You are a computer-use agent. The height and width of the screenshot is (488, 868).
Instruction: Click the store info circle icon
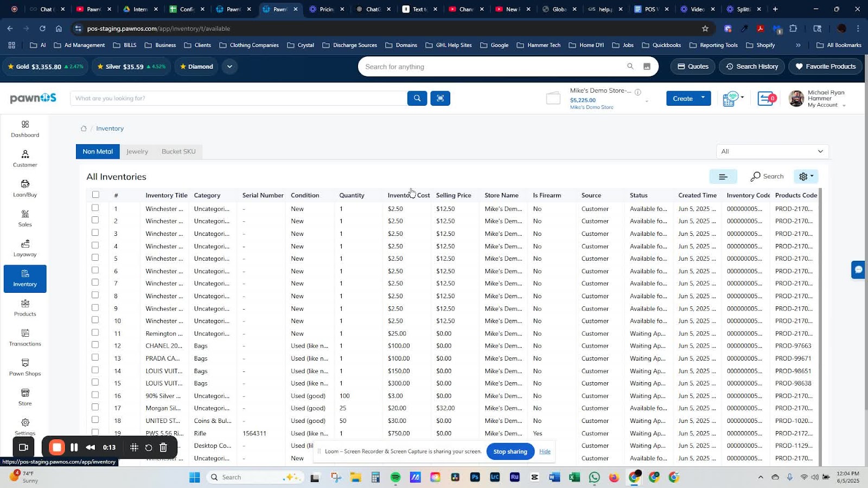coord(638,92)
